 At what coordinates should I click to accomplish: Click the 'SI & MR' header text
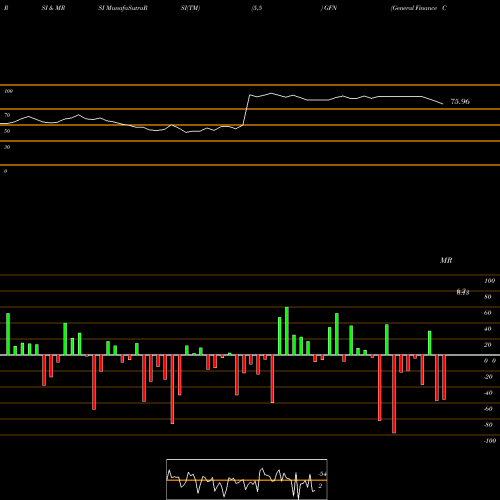(53, 8)
